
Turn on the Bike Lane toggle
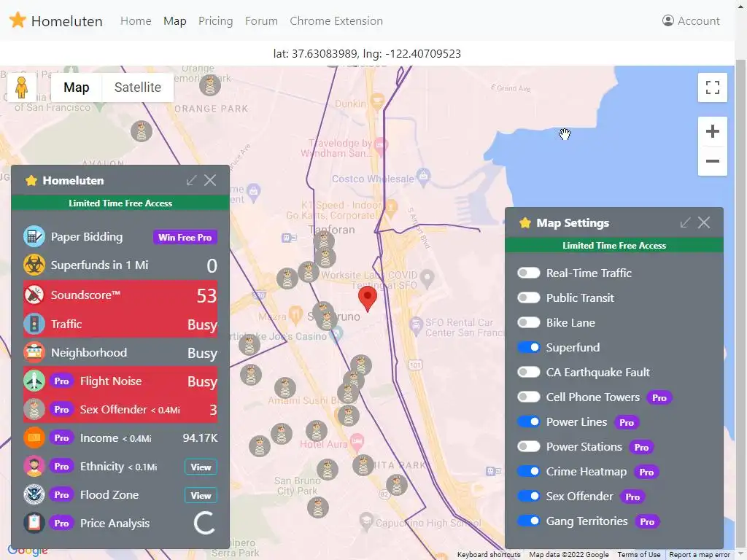[528, 322]
